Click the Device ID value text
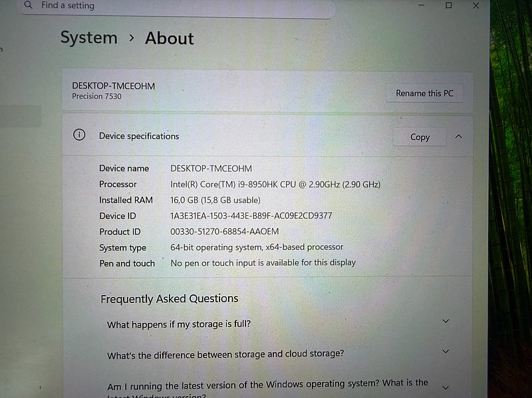 pos(251,216)
